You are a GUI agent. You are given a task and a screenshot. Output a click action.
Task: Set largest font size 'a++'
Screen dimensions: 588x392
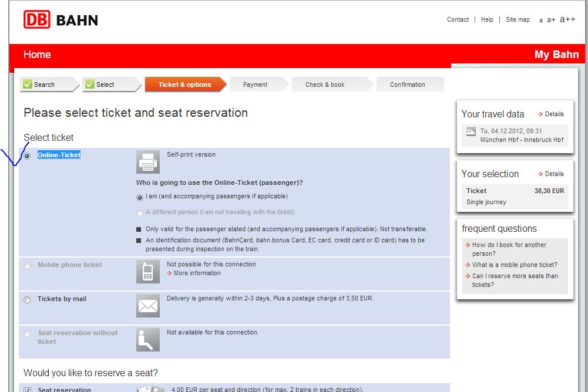567,19
